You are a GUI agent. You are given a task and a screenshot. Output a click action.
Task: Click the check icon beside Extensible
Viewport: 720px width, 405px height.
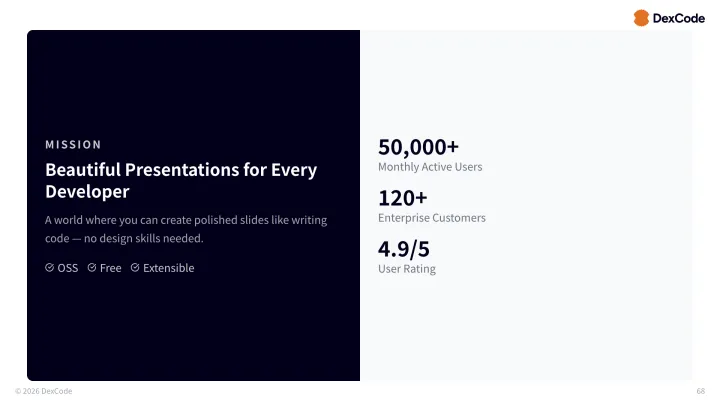pyautogui.click(x=135, y=268)
